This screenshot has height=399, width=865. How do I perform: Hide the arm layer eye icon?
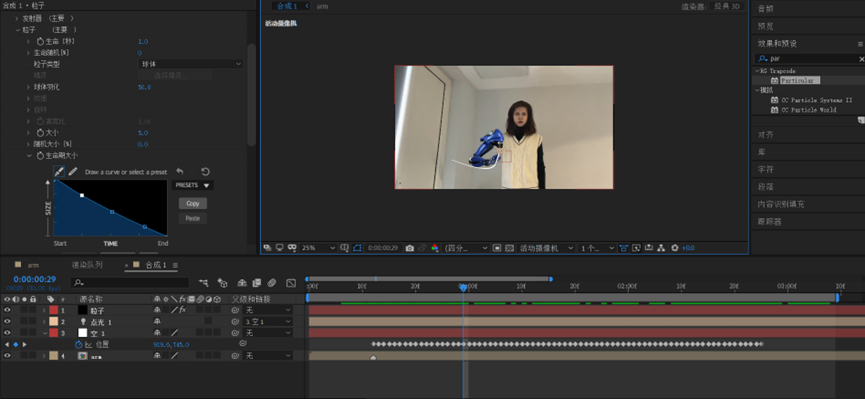tap(7, 356)
